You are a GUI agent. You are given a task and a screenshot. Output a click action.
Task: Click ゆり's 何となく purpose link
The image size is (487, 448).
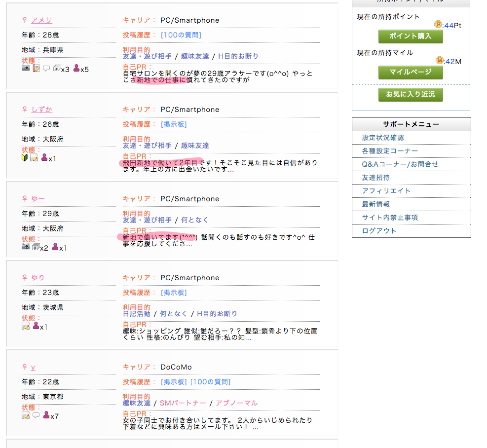point(174,314)
